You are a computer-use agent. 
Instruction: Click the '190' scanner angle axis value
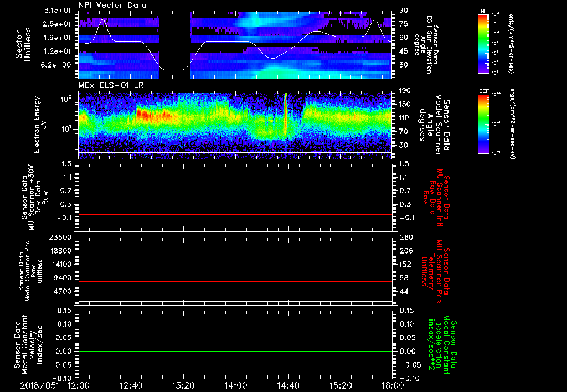pyautogui.click(x=405, y=91)
